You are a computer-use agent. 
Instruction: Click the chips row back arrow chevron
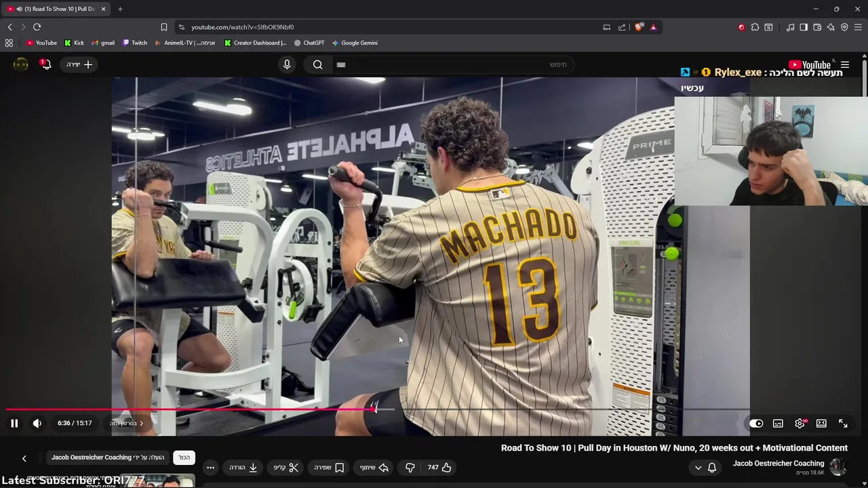(x=24, y=458)
